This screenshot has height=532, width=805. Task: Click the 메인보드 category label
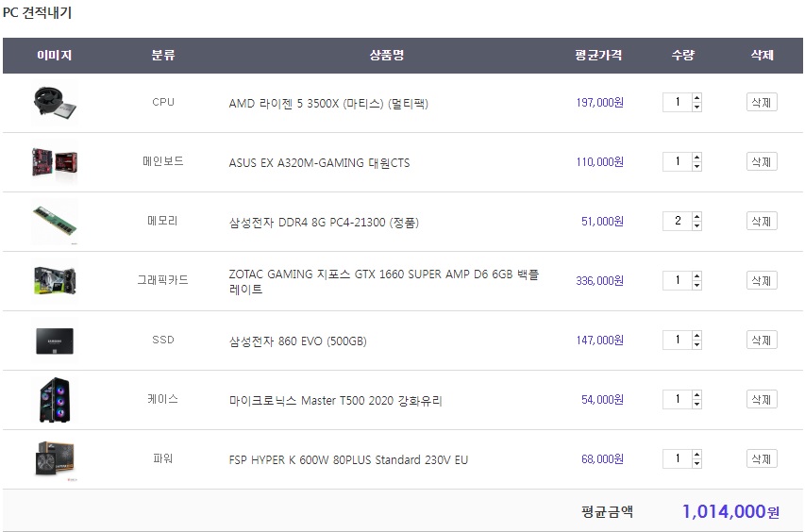[x=163, y=161]
